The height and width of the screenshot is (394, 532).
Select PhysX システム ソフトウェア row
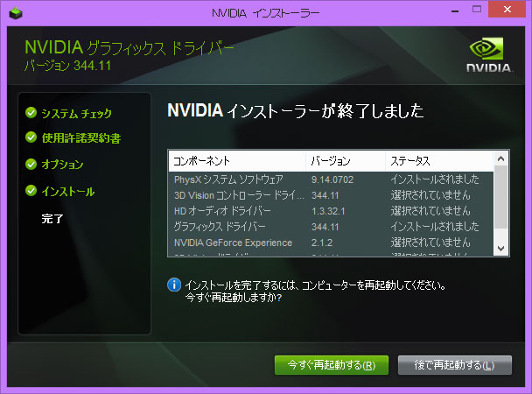click(x=331, y=179)
